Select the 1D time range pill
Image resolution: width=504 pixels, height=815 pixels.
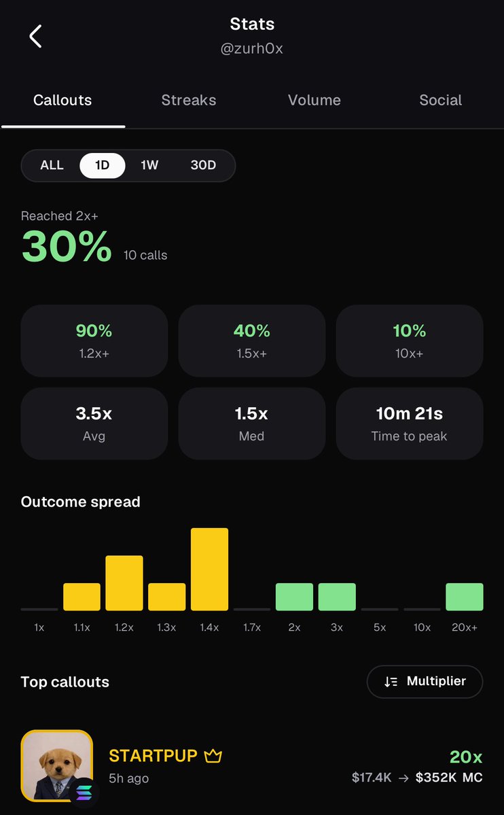pyautogui.click(x=103, y=165)
